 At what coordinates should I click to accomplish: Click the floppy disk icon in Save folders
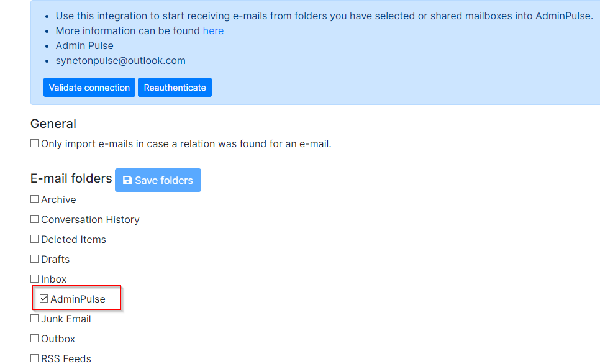(x=127, y=181)
